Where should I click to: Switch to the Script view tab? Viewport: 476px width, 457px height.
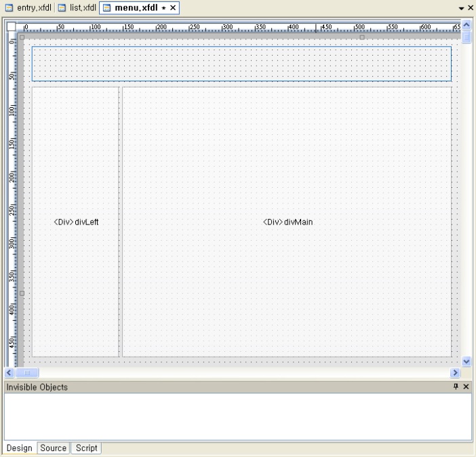[x=87, y=448]
